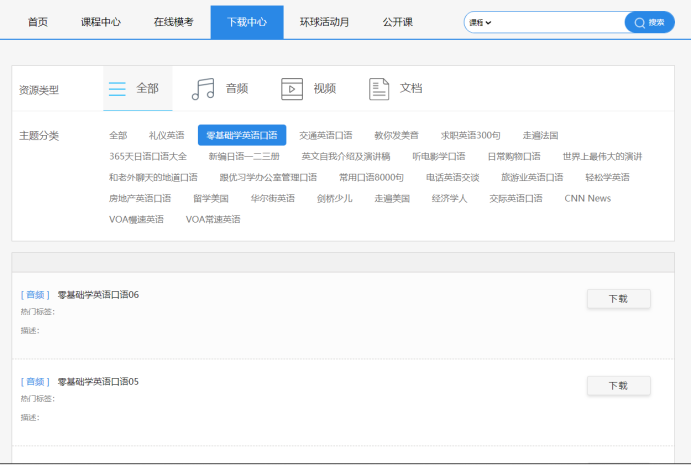Choose 世界上最伟大的演讲 topic
692x465 pixels.
[602, 156]
